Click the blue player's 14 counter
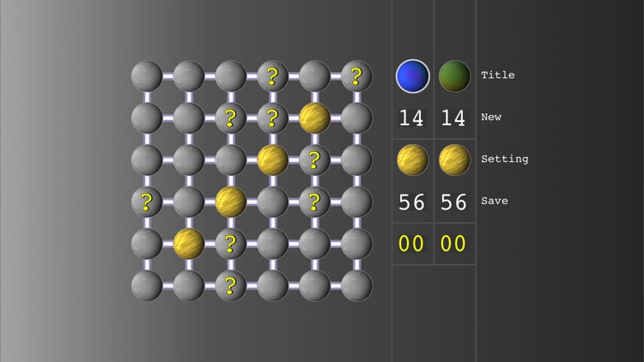Viewport: 644px width, 362px height. (x=411, y=118)
